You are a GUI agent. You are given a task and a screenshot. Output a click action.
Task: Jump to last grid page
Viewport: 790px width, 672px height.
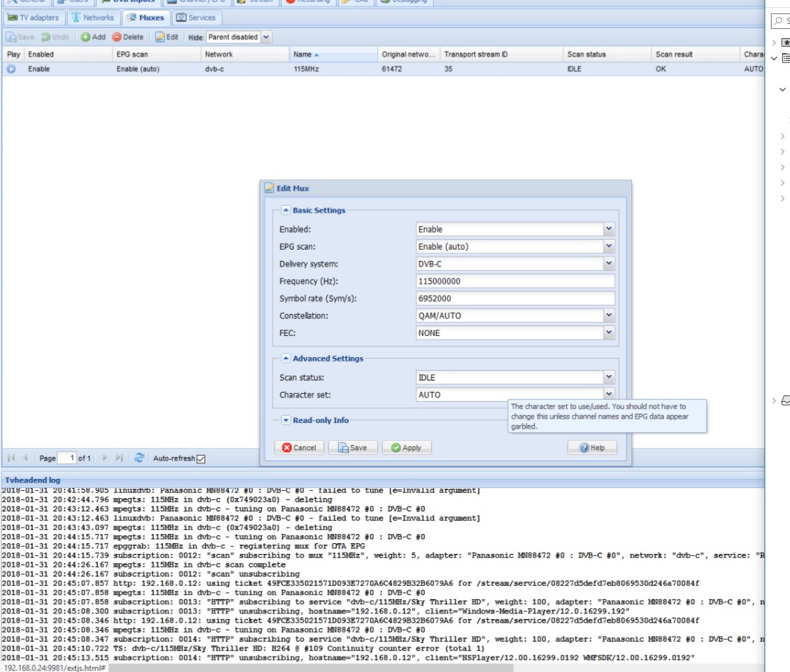click(119, 458)
